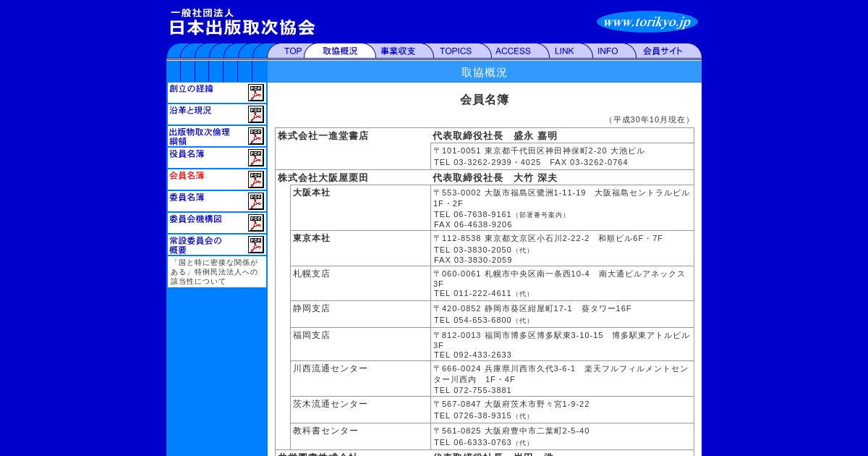Open PDF icon beside 委員会機構図

click(x=256, y=223)
